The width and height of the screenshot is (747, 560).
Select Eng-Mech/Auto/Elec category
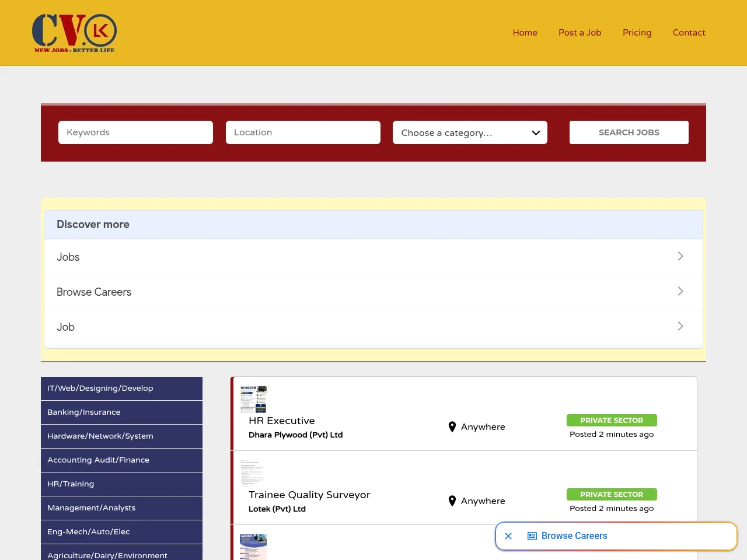point(121,532)
